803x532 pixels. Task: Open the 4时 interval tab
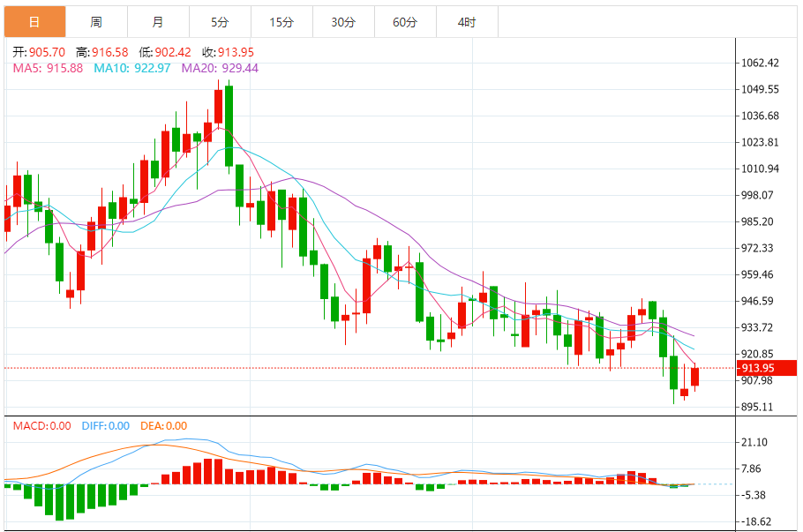[x=467, y=22]
